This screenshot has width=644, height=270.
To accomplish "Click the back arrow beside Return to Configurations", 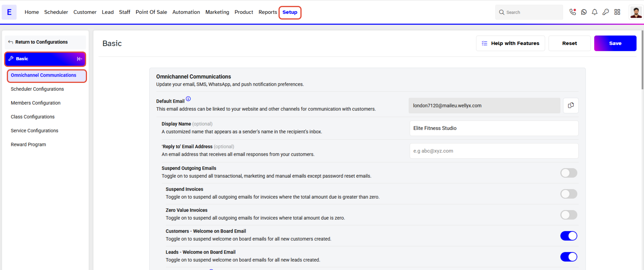I will tap(11, 42).
